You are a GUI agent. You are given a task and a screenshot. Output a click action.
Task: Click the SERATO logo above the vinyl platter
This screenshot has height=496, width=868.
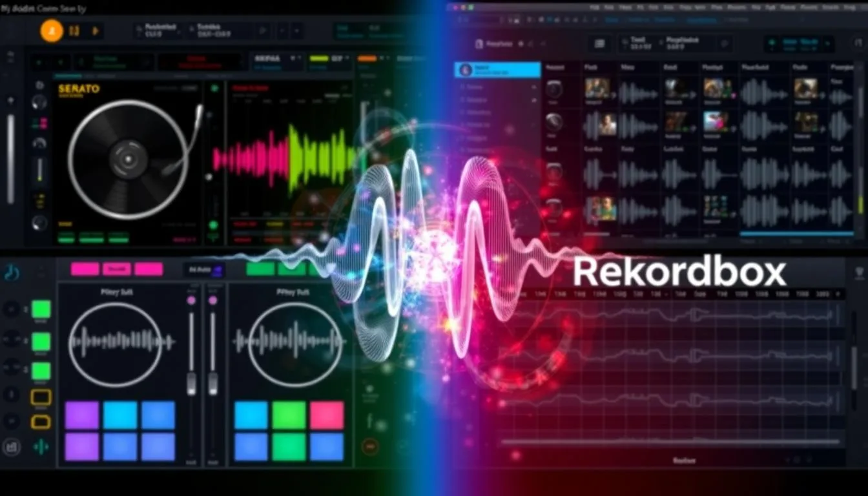coord(79,88)
